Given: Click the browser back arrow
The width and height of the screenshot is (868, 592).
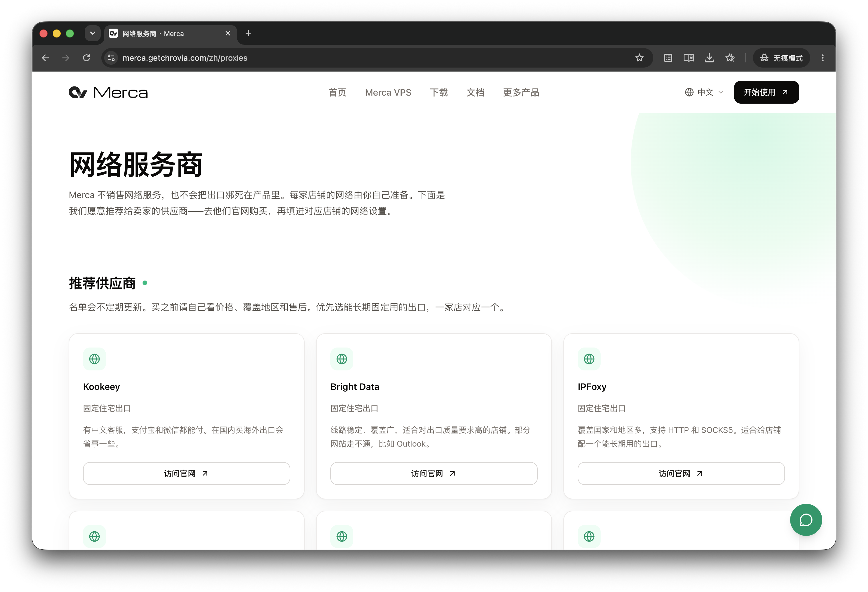Looking at the screenshot, I should 45,58.
